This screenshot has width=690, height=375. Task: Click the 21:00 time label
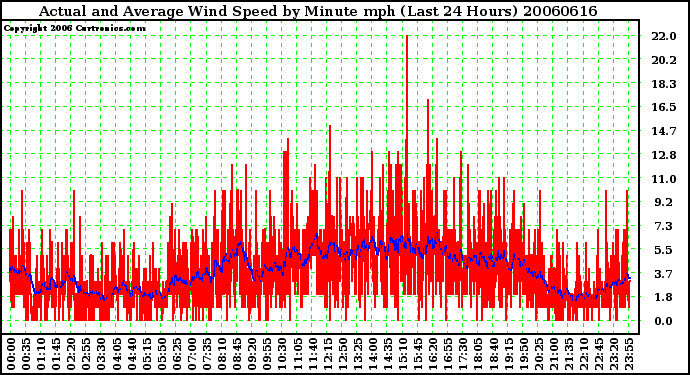(x=554, y=354)
